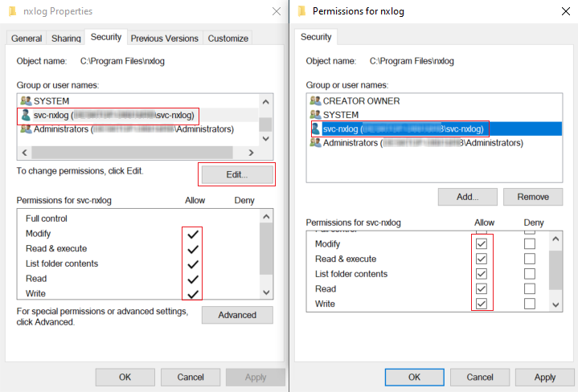
Task: Open the Previous Versions tab
Action: (x=164, y=39)
